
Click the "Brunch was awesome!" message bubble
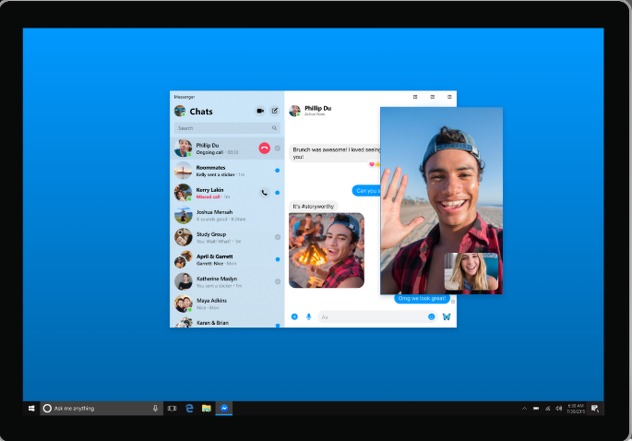pos(335,153)
